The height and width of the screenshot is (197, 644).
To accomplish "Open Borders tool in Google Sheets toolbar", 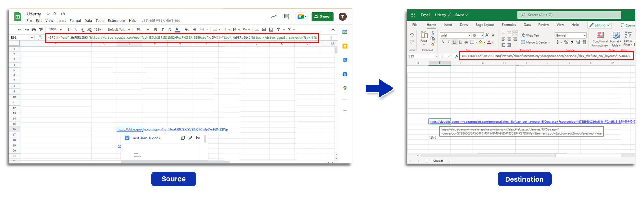I will coord(194,30).
